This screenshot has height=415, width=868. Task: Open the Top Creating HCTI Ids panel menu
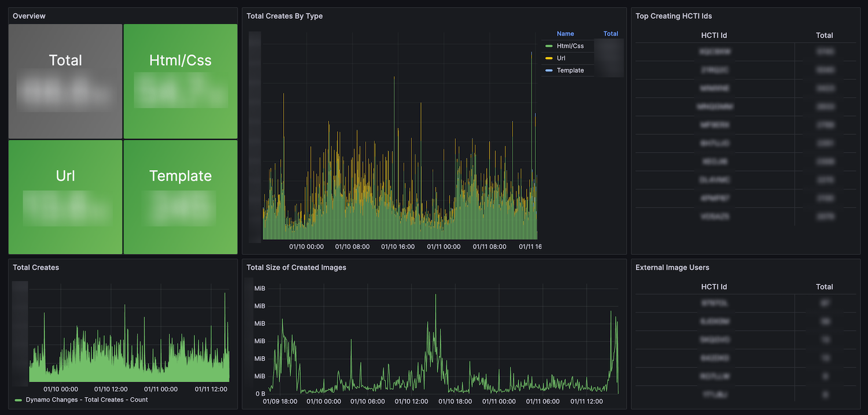pos(674,16)
